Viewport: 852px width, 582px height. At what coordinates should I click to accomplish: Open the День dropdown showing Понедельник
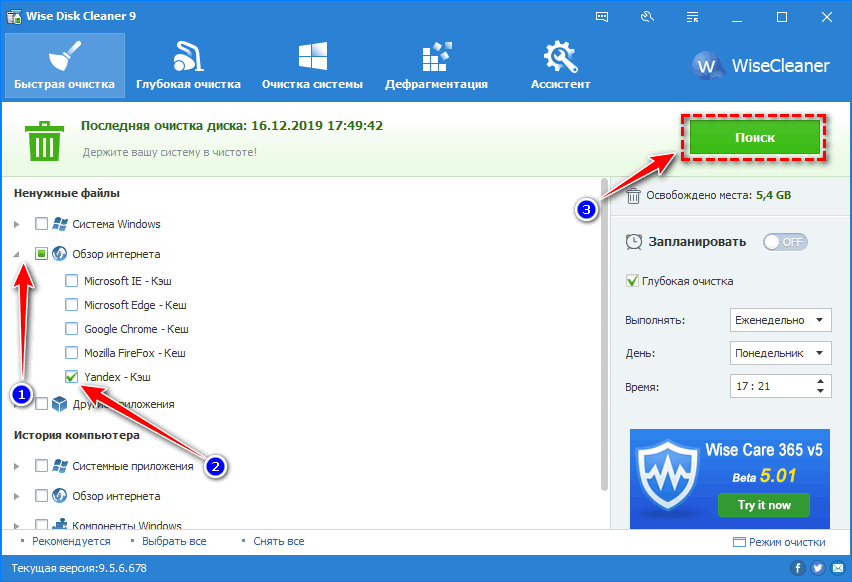pyautogui.click(x=781, y=353)
